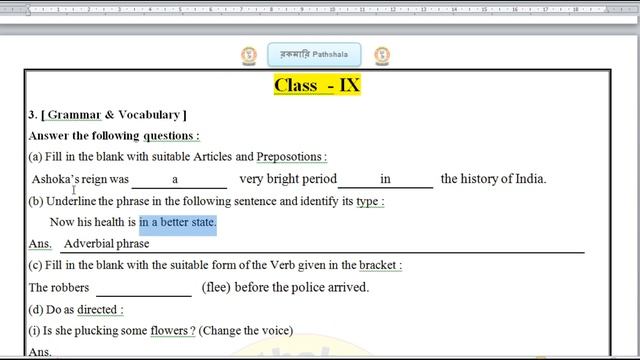This screenshot has height=360, width=640.
Task: Place cursor in '3. [ Grammar & Vocabulary ]' heading
Action: pos(107,115)
